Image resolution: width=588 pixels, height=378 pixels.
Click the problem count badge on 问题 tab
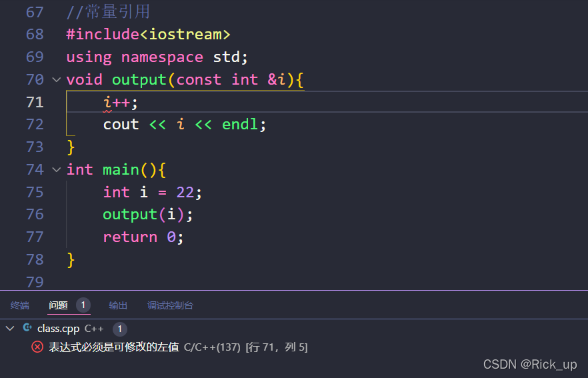point(83,305)
